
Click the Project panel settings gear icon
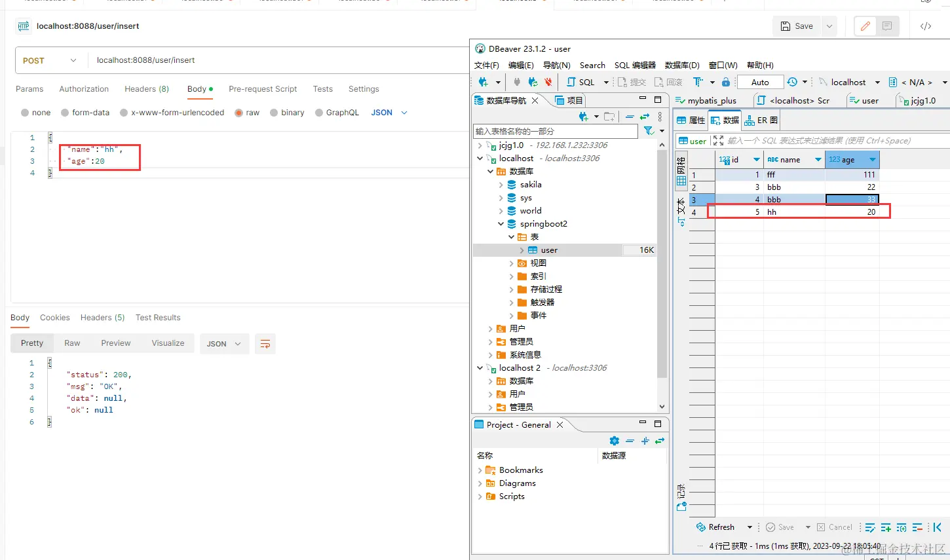pyautogui.click(x=614, y=441)
